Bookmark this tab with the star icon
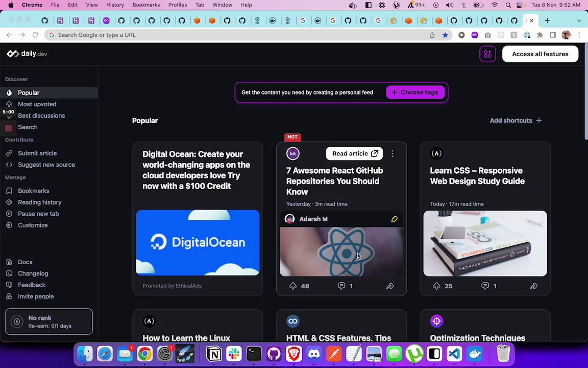The width and height of the screenshot is (588, 368). click(445, 35)
